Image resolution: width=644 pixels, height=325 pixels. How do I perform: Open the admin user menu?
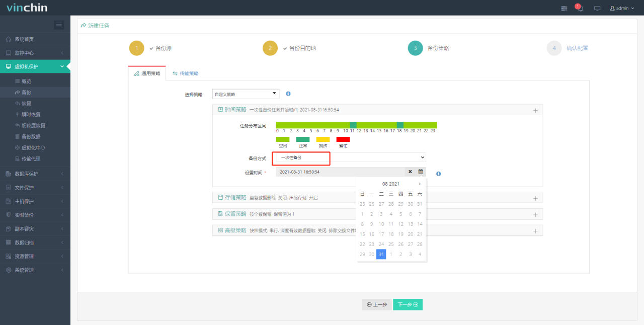point(622,8)
